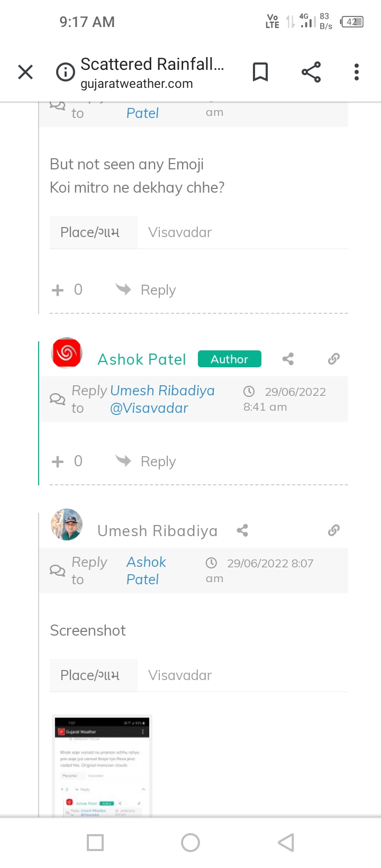Open recent apps with square button
Viewport: 381px width, 868px height.
95,842
